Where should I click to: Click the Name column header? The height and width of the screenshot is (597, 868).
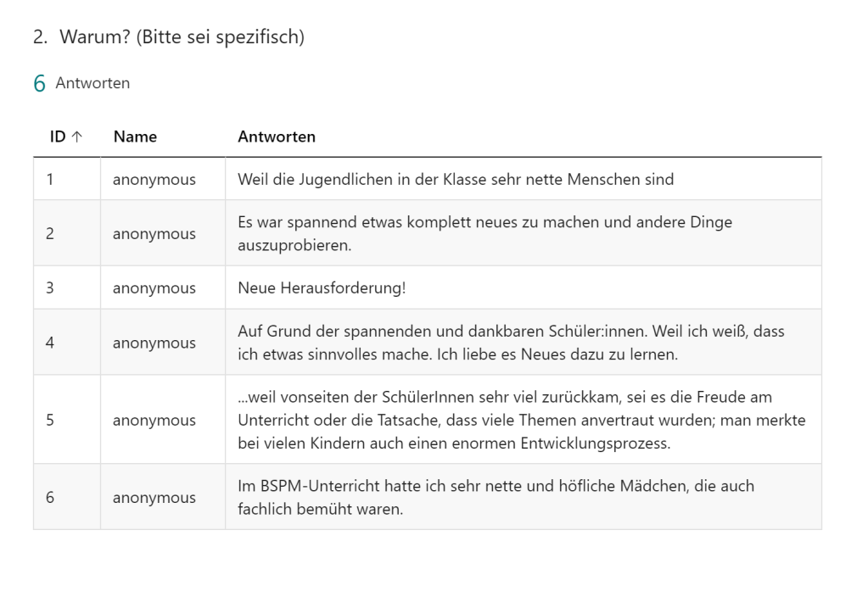pos(135,137)
